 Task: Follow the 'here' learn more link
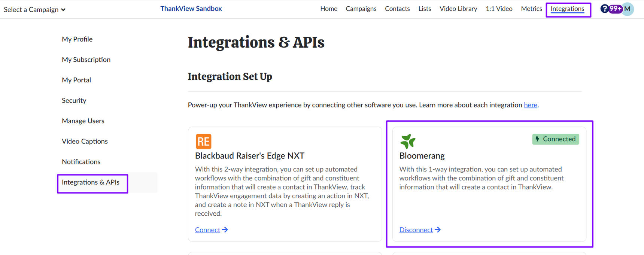(x=530, y=105)
